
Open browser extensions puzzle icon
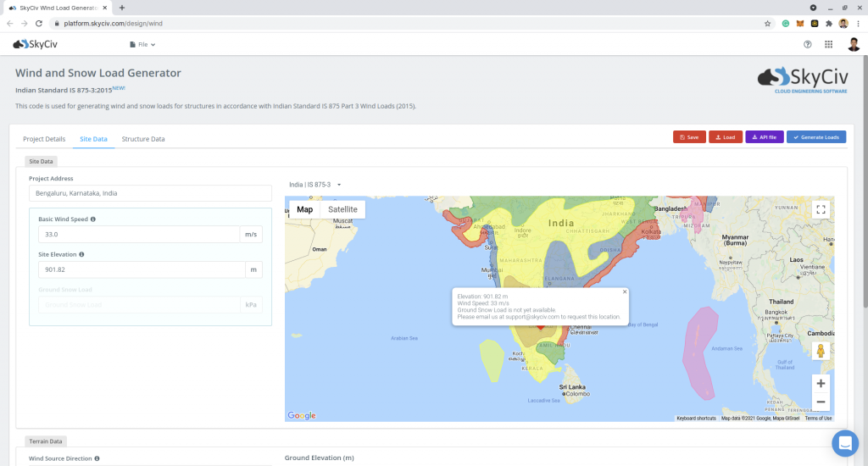pyautogui.click(x=829, y=23)
